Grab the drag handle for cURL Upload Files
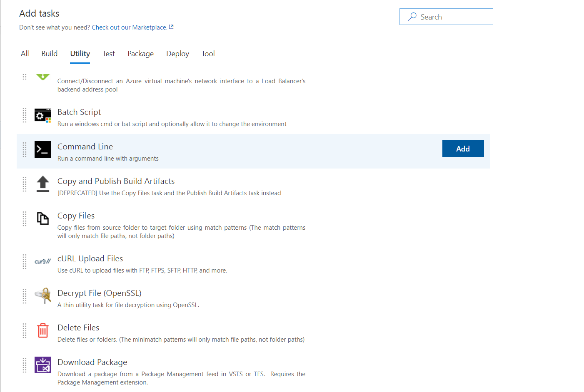This screenshot has width=584, height=392. 25,262
